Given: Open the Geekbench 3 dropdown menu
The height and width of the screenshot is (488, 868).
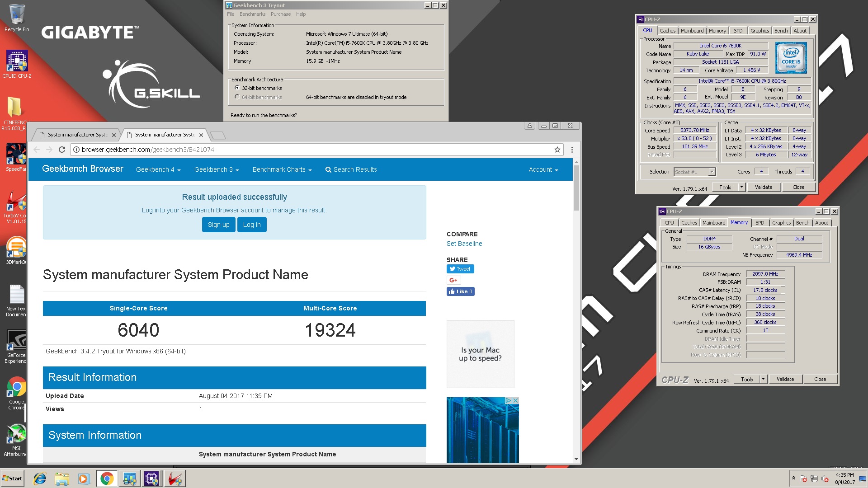Looking at the screenshot, I should click(217, 169).
